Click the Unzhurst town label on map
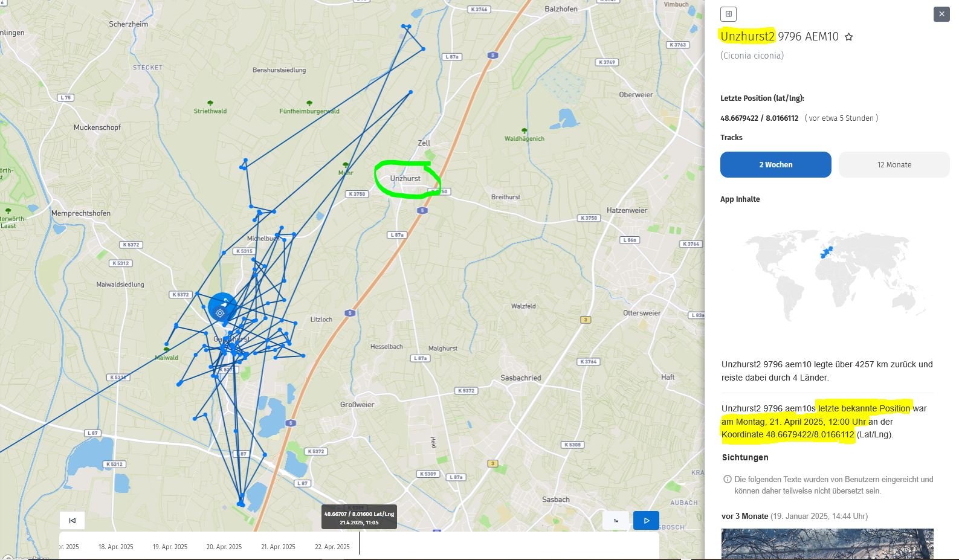The image size is (959, 560). (405, 179)
